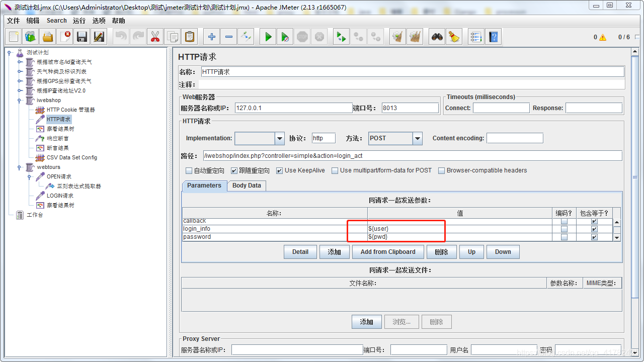Open the Templates toolbar icon
Screen dimensions: 644x362
click(x=31, y=37)
